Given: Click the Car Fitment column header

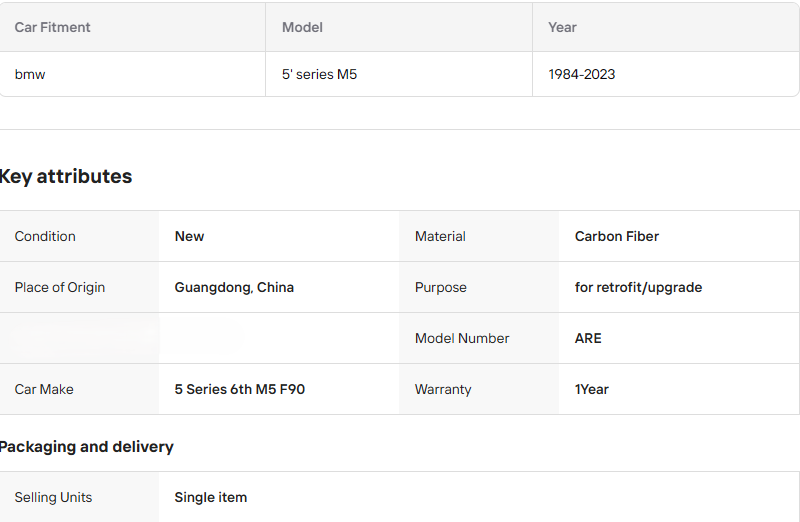Looking at the screenshot, I should pyautogui.click(x=52, y=27).
